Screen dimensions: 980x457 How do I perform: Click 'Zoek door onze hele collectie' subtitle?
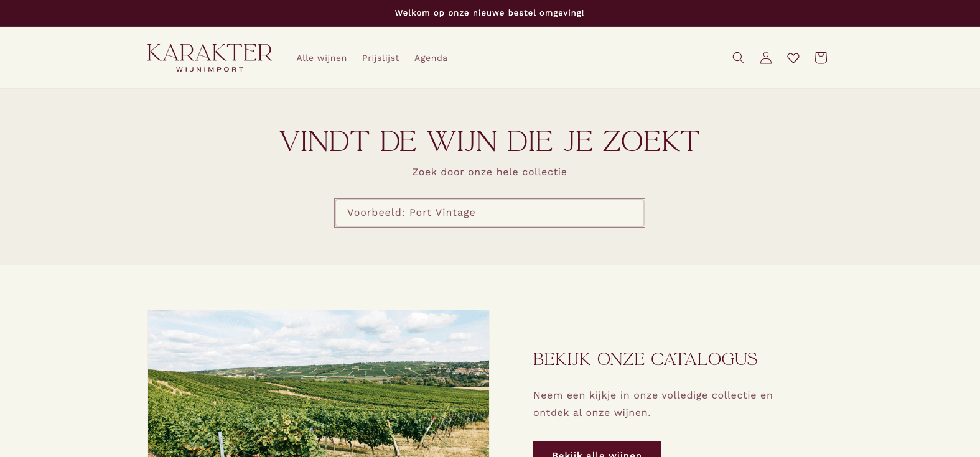pyautogui.click(x=490, y=172)
